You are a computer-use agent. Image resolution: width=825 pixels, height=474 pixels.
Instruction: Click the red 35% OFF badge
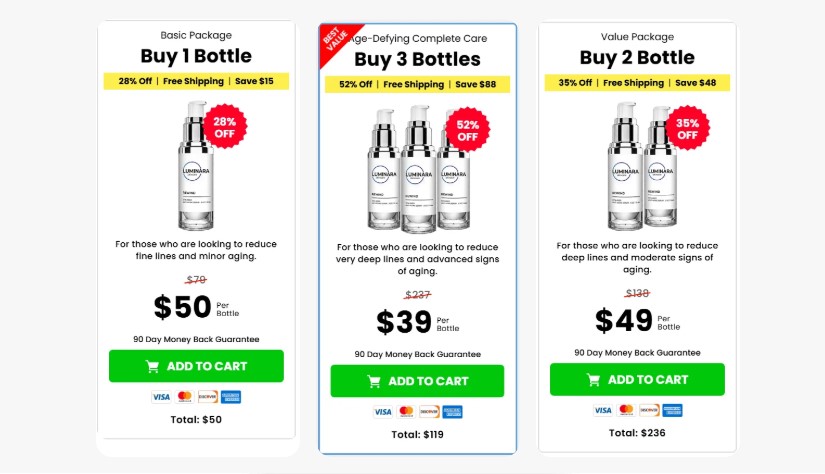687,129
